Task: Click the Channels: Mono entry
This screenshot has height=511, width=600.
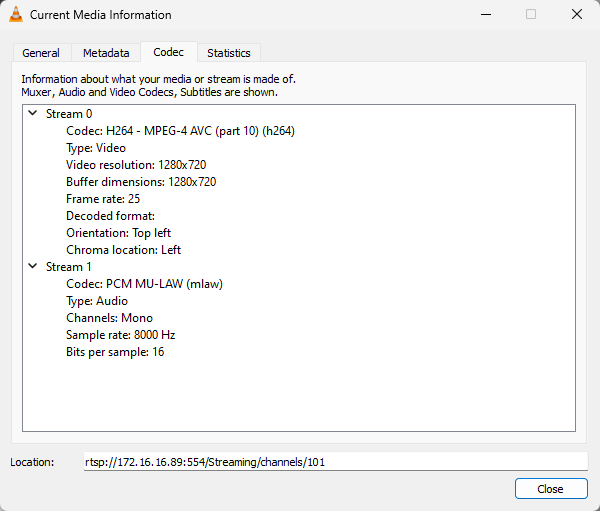Action: (x=109, y=318)
